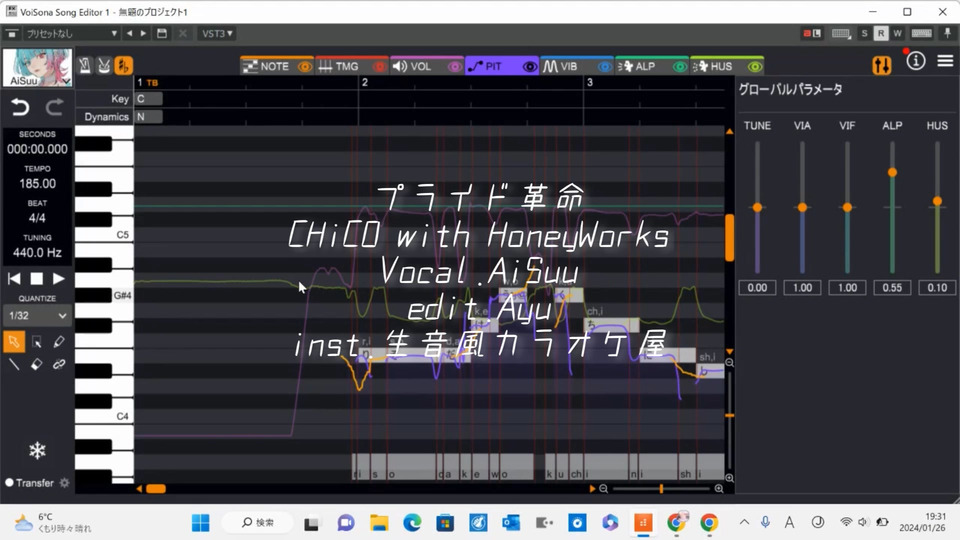
Task: Open the global parameter mixer icon
Action: [x=882, y=65]
